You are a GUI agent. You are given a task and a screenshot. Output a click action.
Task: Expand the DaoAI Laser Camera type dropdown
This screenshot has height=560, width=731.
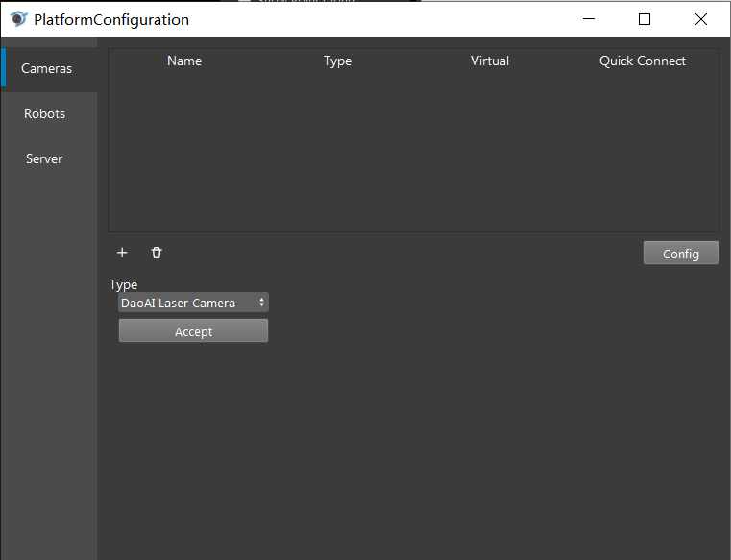point(193,303)
